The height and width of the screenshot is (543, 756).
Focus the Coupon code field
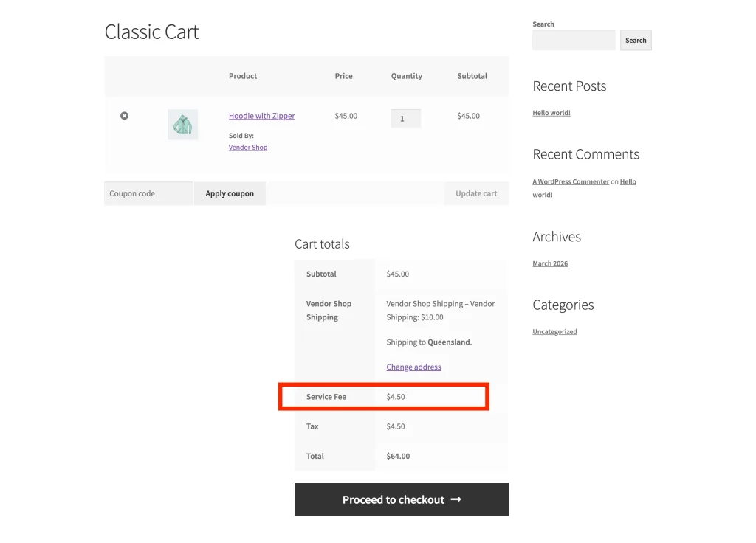148,193
